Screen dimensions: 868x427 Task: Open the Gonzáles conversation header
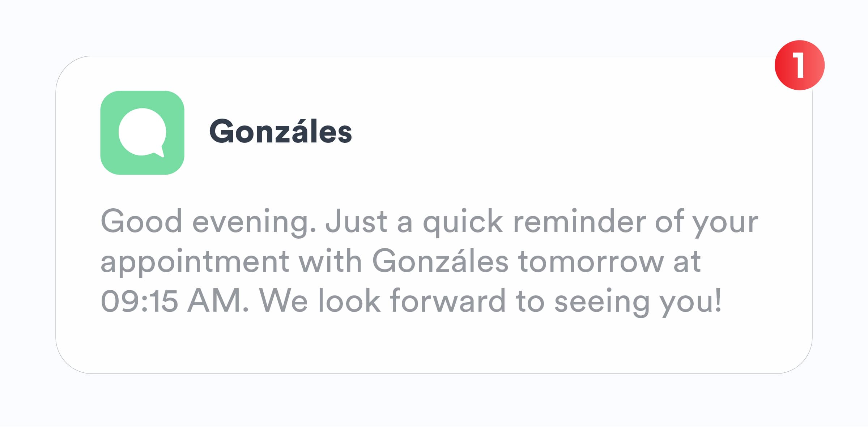[280, 131]
